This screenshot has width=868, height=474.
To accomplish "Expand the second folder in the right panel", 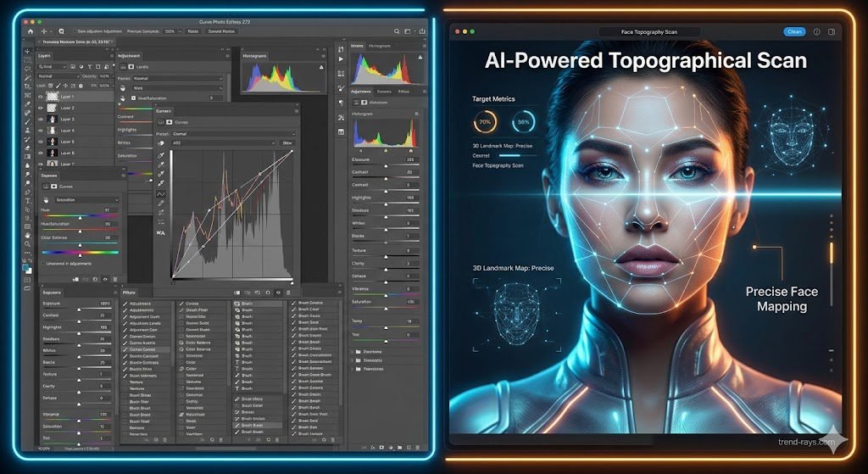I will 353,360.
